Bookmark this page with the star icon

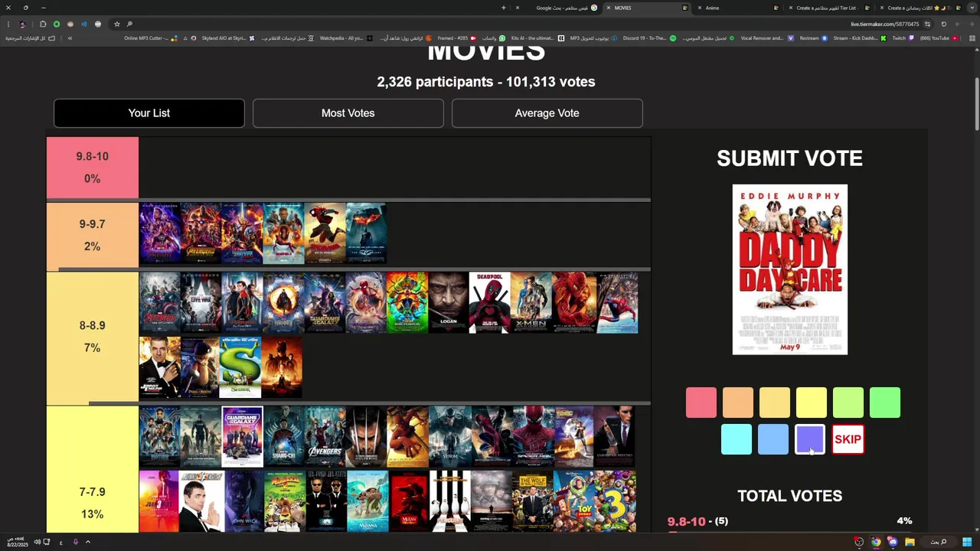coord(116,24)
